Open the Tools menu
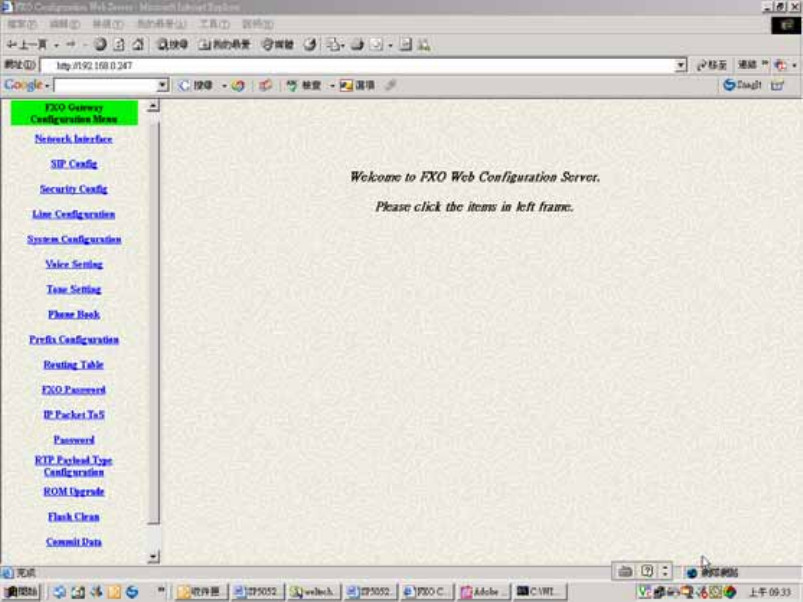 214,24
